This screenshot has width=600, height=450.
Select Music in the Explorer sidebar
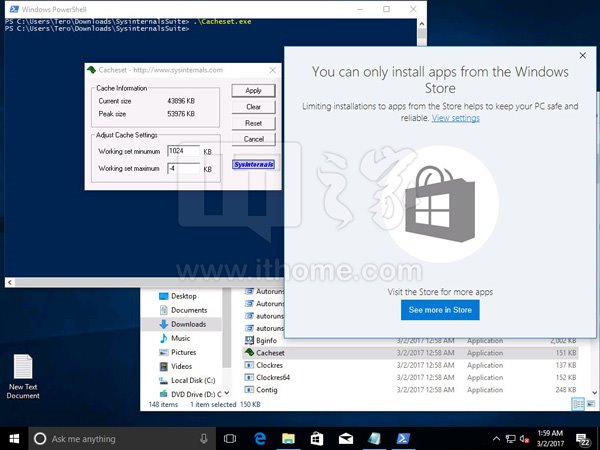(180, 338)
